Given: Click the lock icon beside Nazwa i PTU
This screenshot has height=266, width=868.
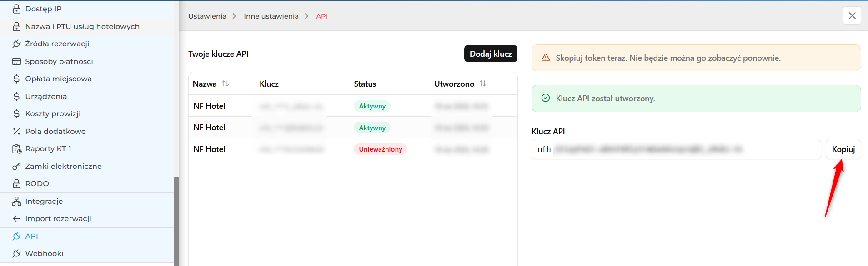Looking at the screenshot, I should pos(16,26).
